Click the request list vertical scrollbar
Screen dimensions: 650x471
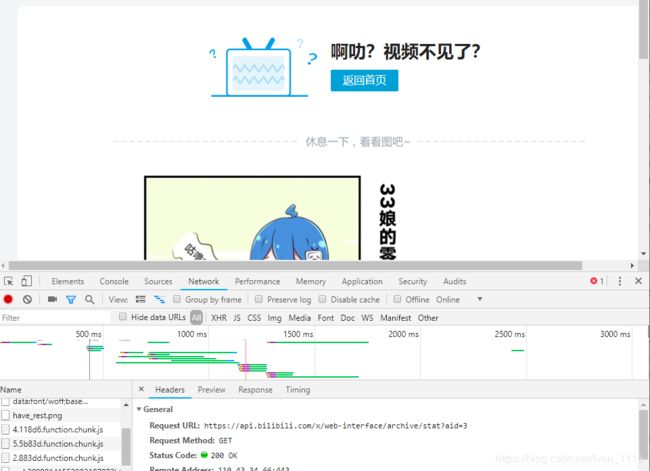click(x=126, y=447)
